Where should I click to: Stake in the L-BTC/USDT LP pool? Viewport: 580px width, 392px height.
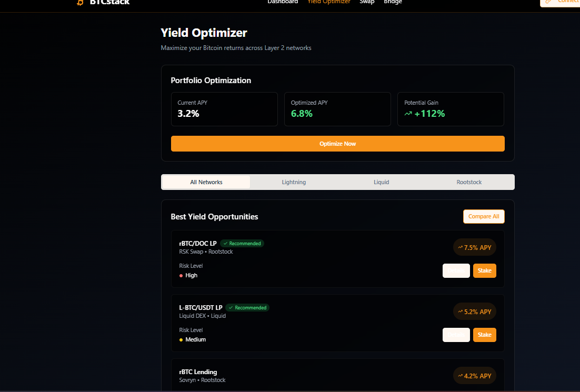pos(485,335)
